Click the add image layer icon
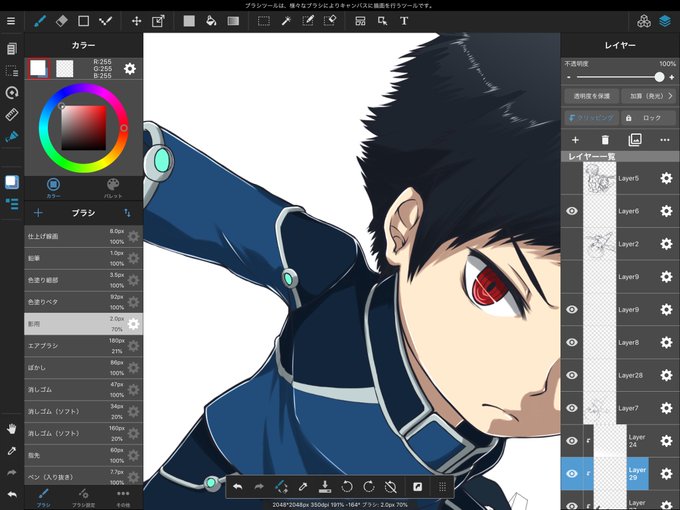 635,140
